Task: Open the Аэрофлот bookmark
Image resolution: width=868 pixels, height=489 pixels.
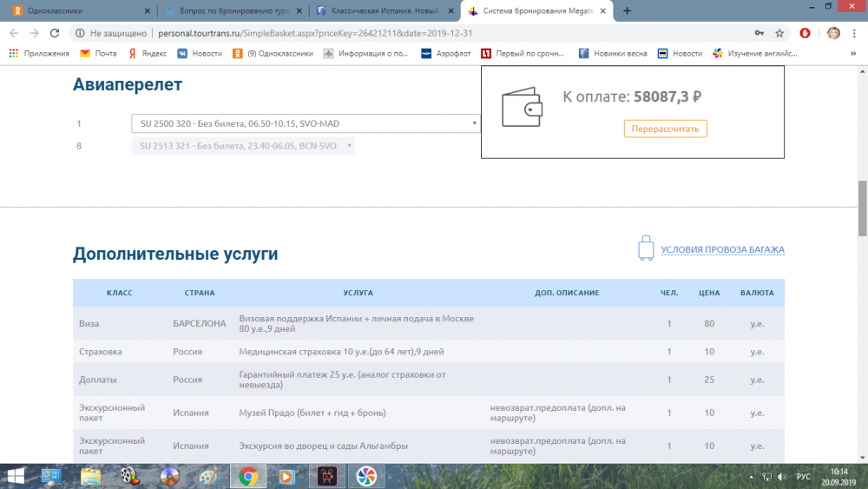Action: coord(444,53)
